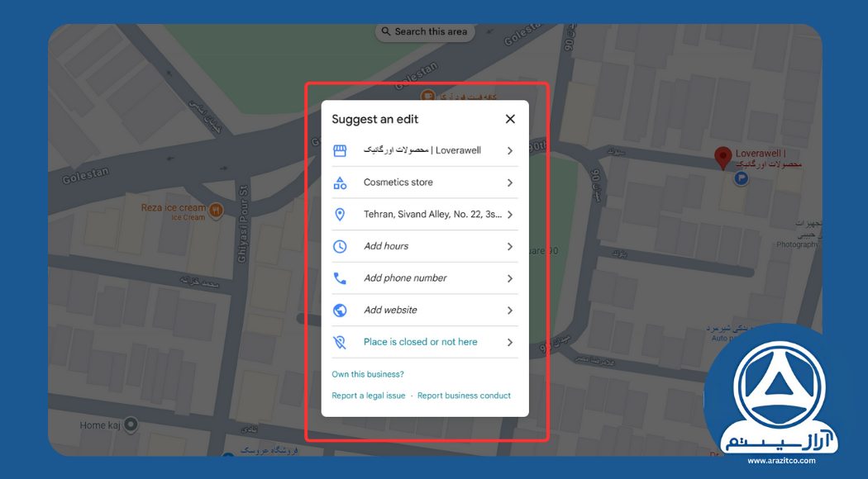Select Add phone number
The image size is (868, 479).
tap(425, 278)
